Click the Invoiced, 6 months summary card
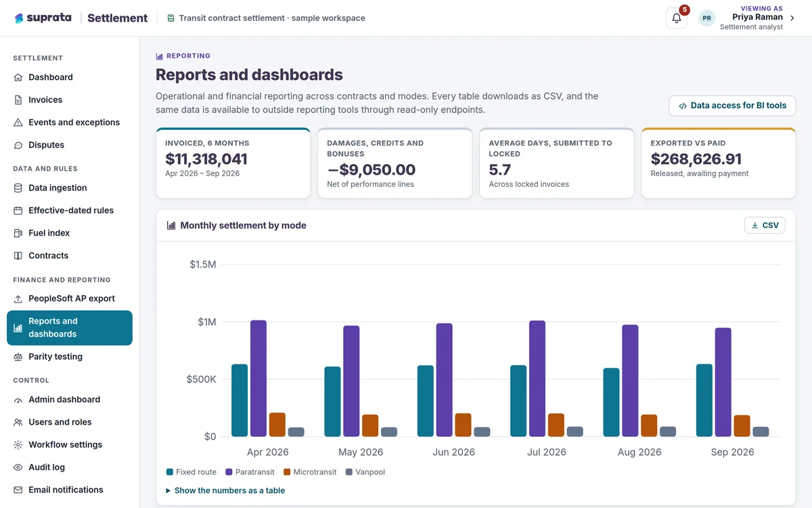The image size is (812, 508). [x=233, y=163]
